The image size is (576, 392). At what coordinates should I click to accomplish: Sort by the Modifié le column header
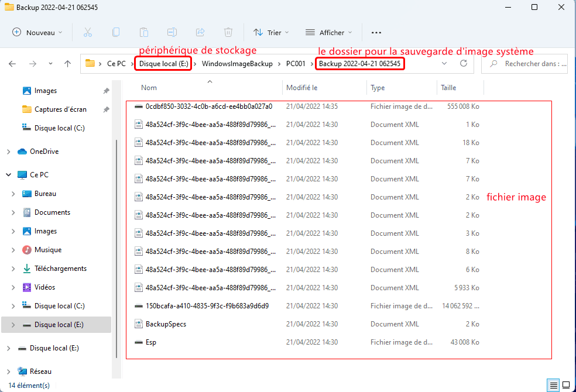[302, 88]
